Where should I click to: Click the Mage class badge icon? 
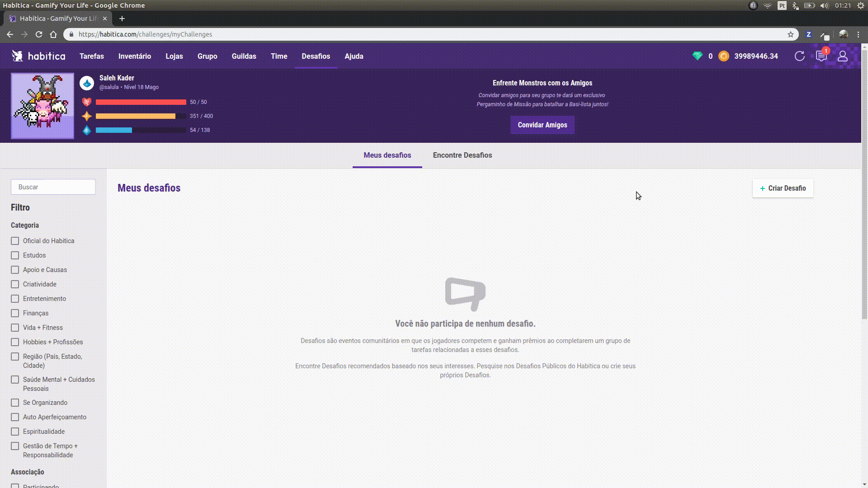pos(87,83)
